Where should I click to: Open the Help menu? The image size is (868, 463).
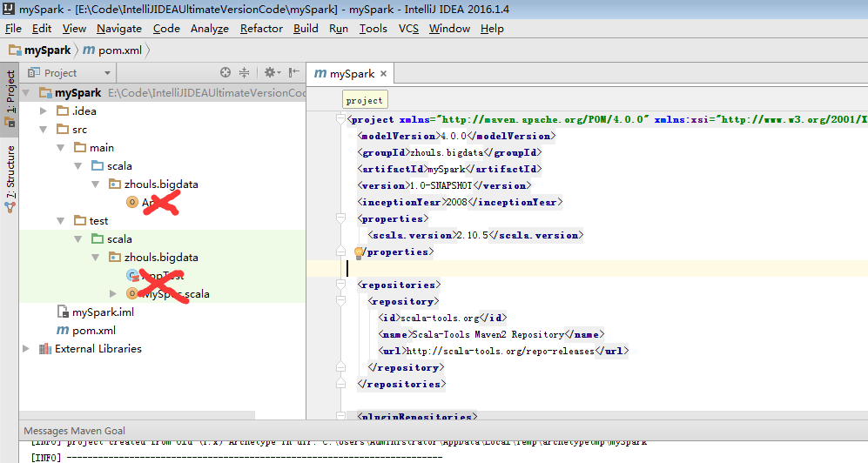click(x=492, y=28)
